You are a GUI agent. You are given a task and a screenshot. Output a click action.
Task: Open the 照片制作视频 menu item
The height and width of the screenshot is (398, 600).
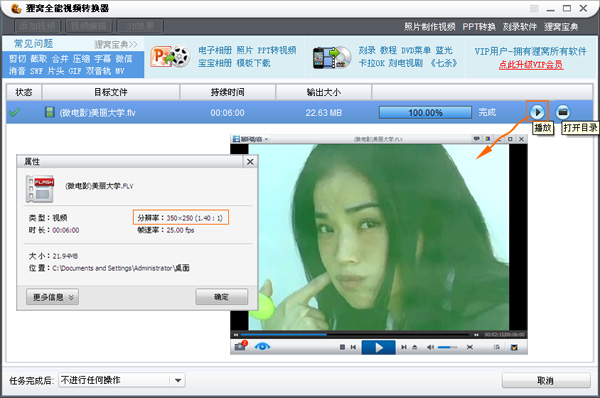(430, 27)
